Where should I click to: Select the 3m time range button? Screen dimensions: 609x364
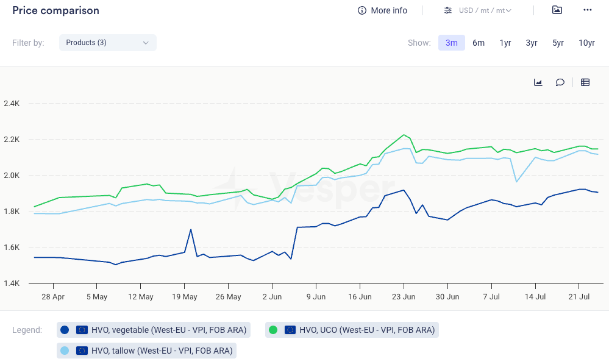[x=451, y=43]
